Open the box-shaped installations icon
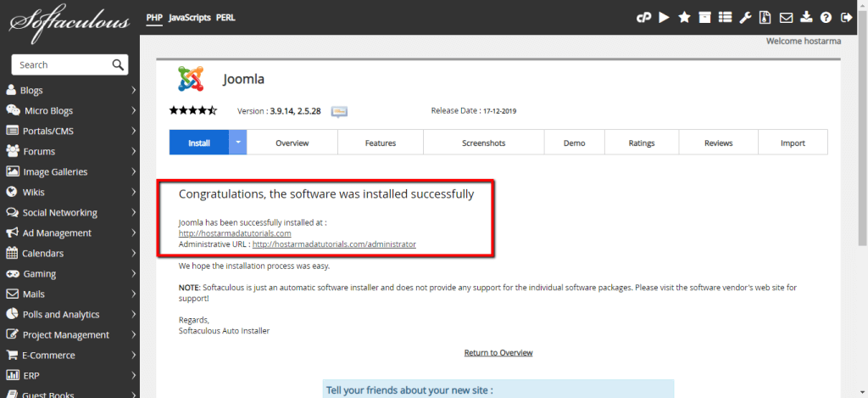The height and width of the screenshot is (398, 868). tap(704, 18)
